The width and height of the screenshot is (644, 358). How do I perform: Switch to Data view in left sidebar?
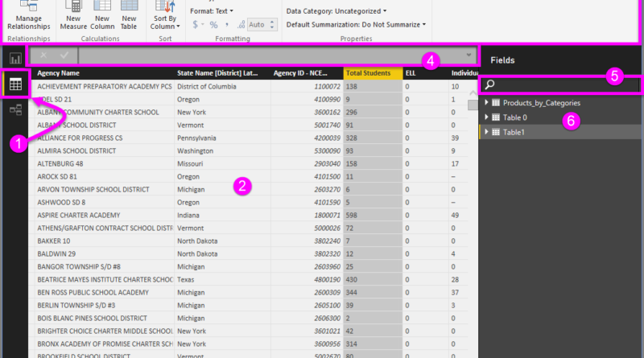(x=15, y=84)
